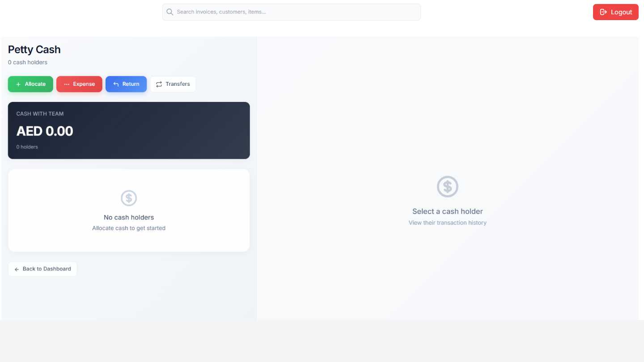
Task: Click the swap arrows icon on Transfers
Action: (x=159, y=84)
